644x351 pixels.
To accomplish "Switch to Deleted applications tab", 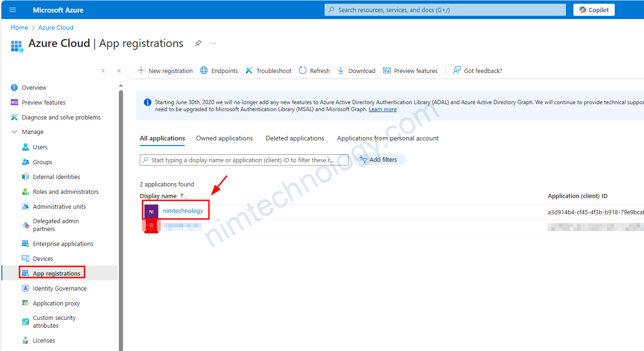I will (295, 138).
